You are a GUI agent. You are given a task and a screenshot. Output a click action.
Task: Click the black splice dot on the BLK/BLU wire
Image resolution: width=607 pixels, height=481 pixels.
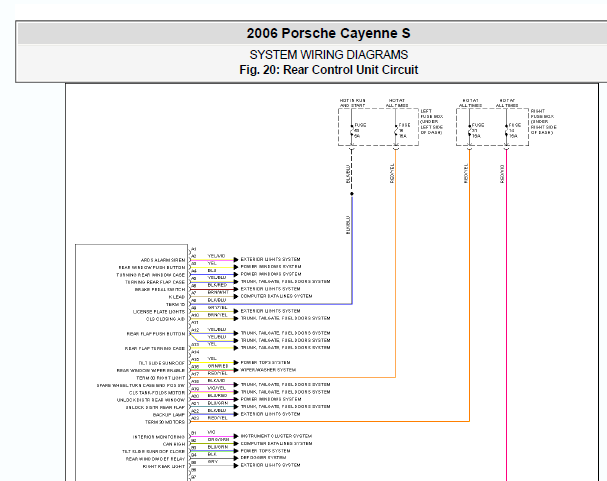pyautogui.click(x=352, y=193)
